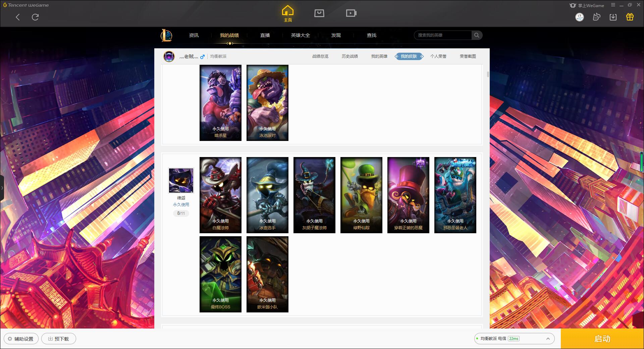This screenshot has width=644, height=349.
Task: Click the Veigar champion portrait icon
Action: click(181, 181)
